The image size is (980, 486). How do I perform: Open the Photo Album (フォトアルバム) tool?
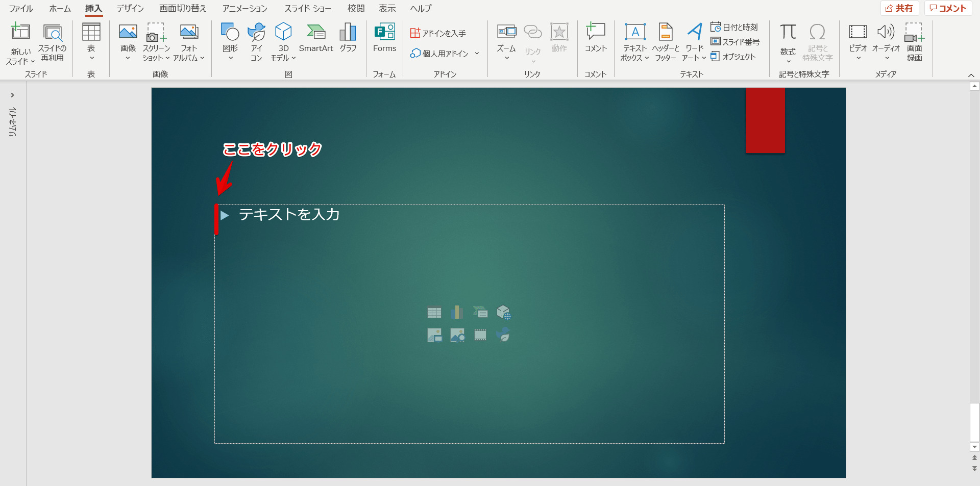(x=189, y=43)
